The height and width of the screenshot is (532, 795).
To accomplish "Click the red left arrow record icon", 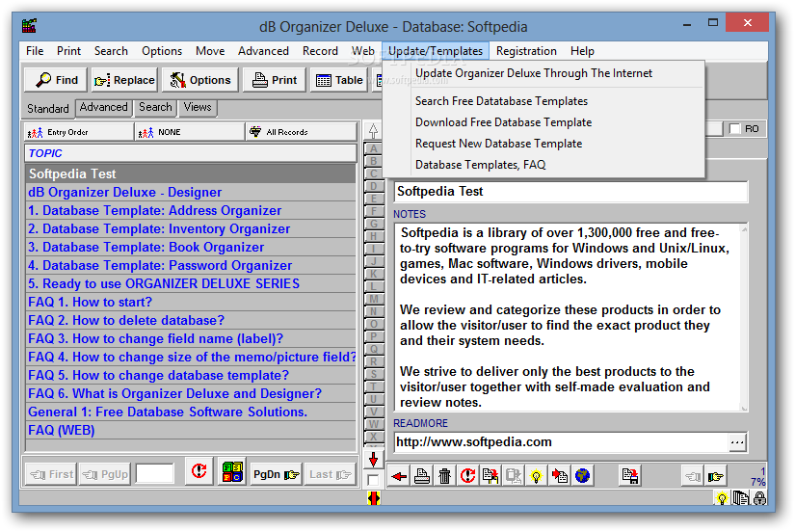I will point(399,476).
